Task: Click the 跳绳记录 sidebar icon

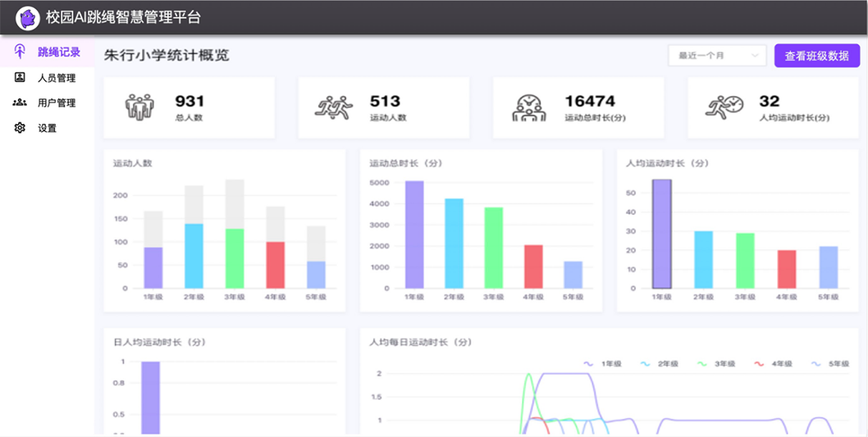Action: click(20, 52)
